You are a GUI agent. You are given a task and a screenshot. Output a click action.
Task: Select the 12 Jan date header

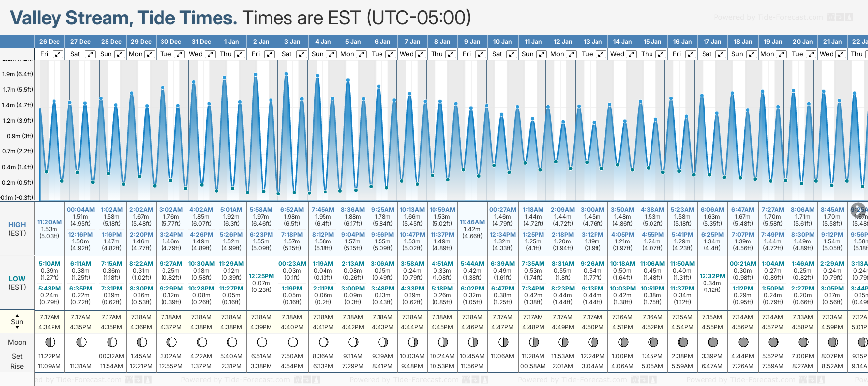pyautogui.click(x=563, y=42)
